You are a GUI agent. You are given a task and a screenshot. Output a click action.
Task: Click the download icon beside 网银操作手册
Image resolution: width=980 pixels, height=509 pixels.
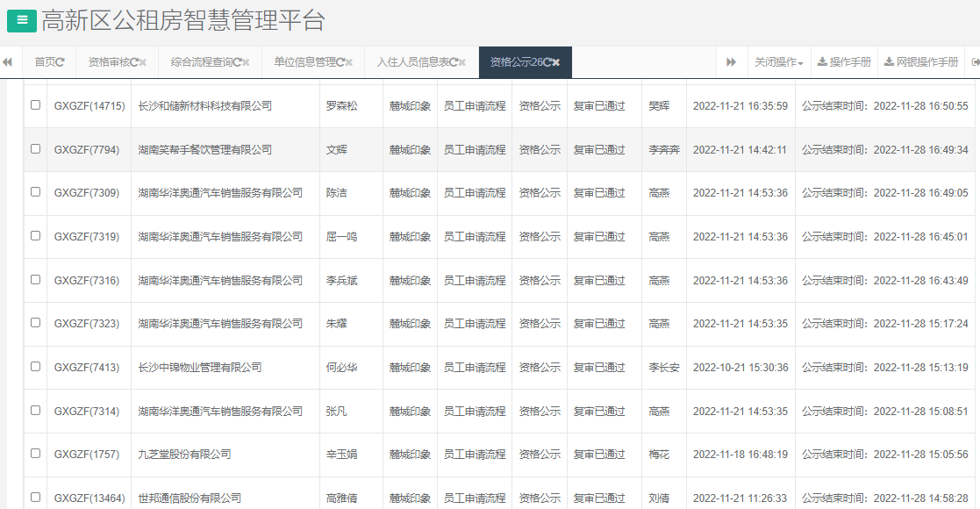point(888,62)
